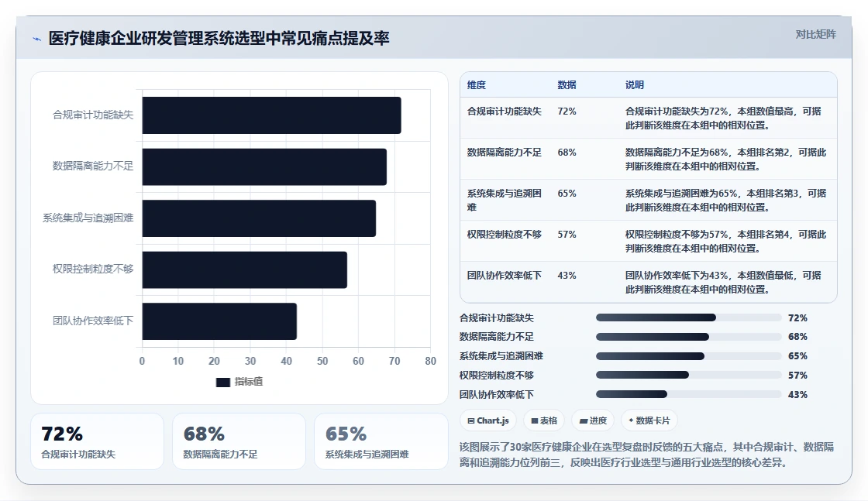The width and height of the screenshot is (868, 501).
Task: Click the 数据 column header in the table
Action: [567, 84]
